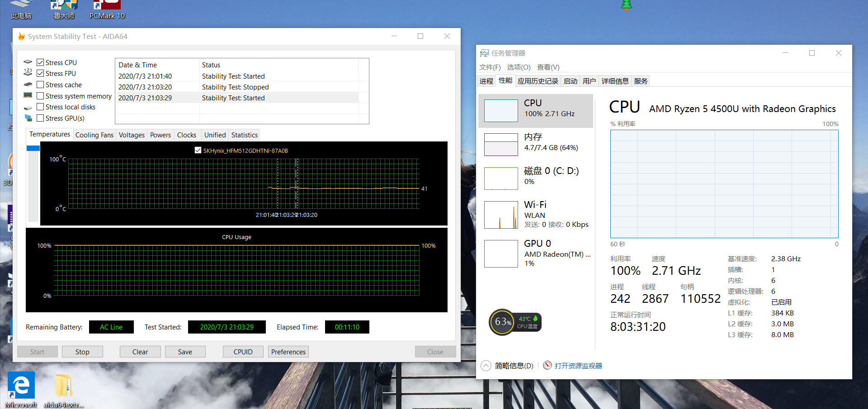Click the Save button

point(185,352)
